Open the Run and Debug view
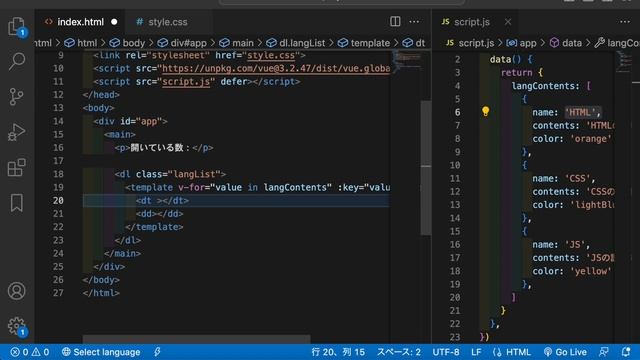 pos(16,132)
